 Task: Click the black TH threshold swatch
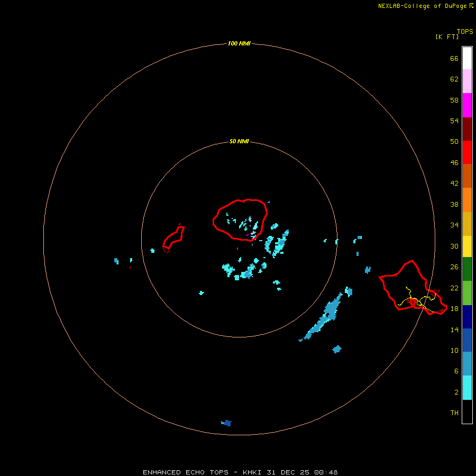(467, 411)
